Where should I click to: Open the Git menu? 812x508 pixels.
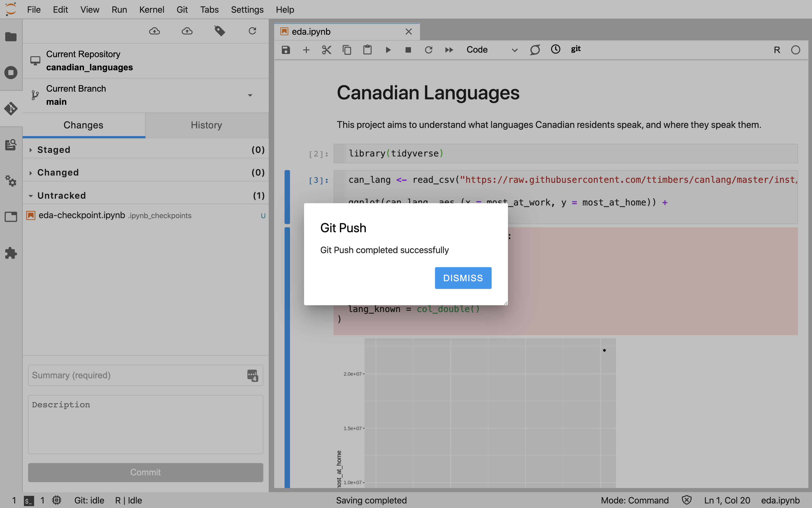click(x=182, y=9)
